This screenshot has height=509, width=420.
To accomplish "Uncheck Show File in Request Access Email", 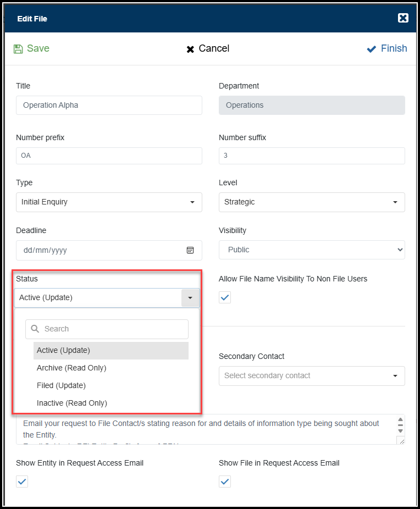I will pyautogui.click(x=225, y=482).
